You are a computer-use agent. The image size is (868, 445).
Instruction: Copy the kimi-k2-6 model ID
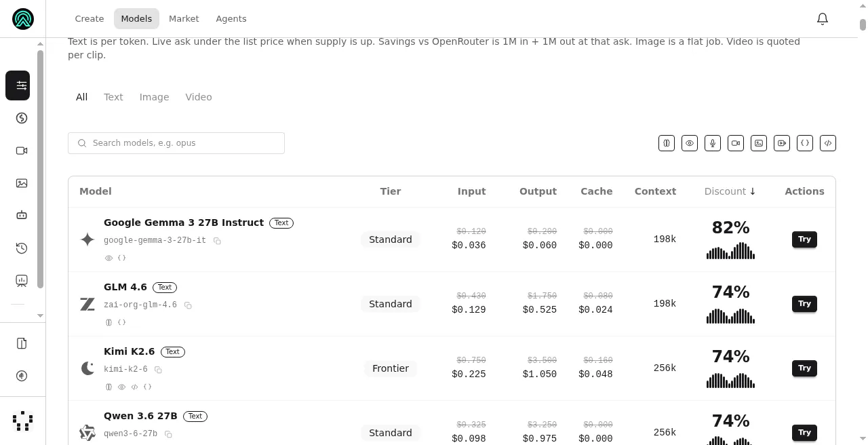[158, 370]
